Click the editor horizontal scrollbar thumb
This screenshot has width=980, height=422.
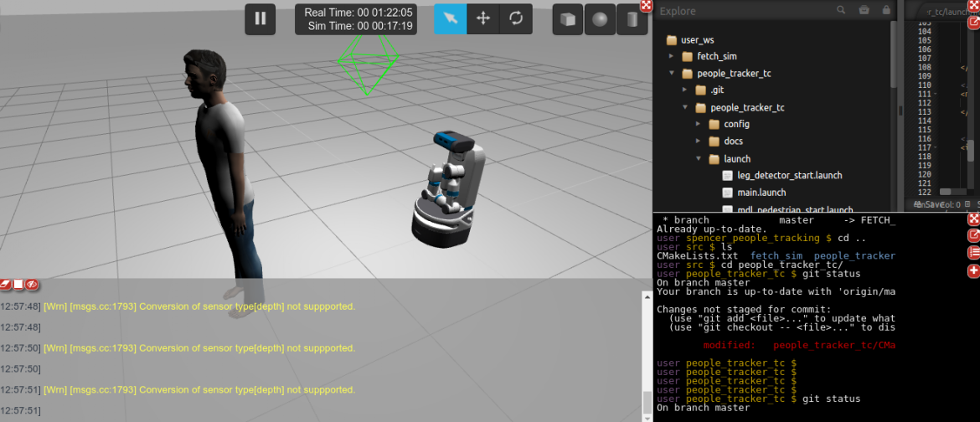[x=945, y=192]
